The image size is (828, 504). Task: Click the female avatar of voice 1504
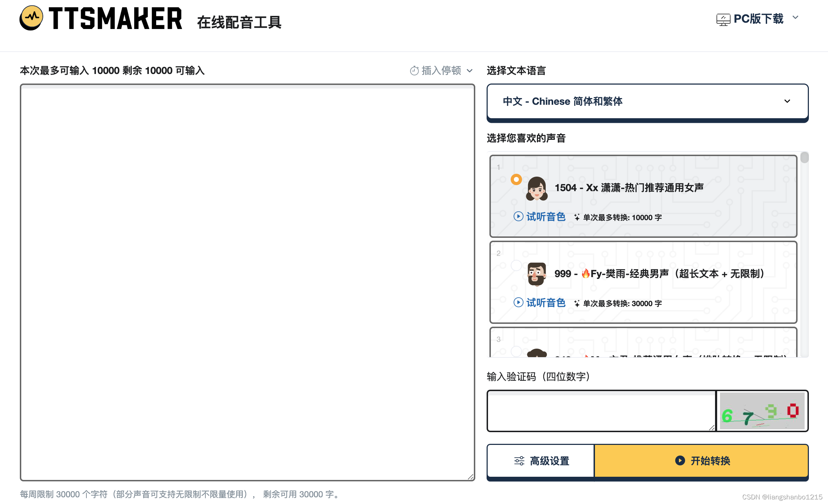coord(537,188)
